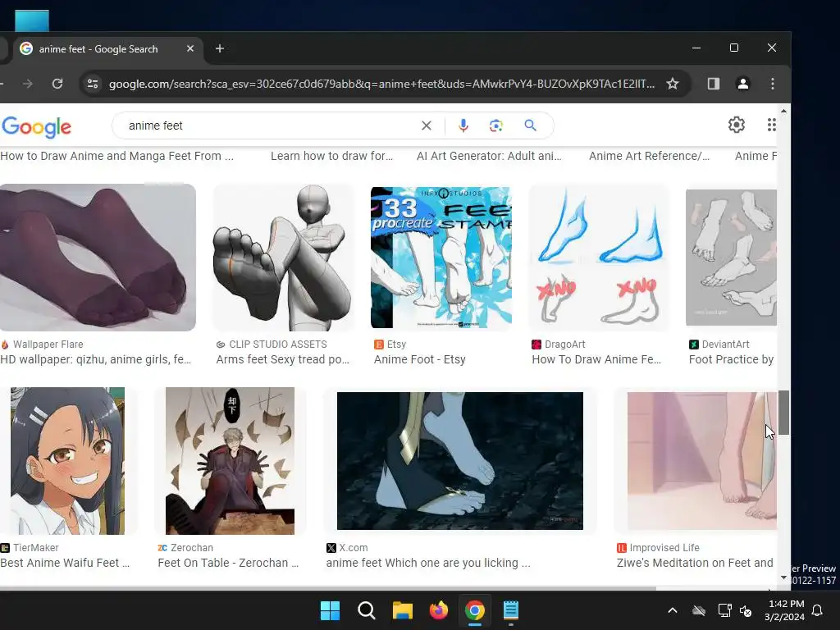Open the OneDrive tray icon
Screen dimensions: 840x630
point(699,610)
